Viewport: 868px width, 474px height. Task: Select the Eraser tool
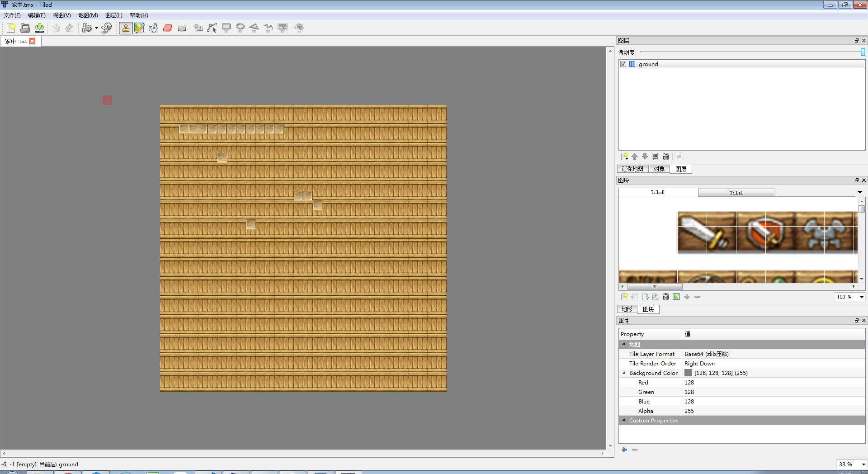(168, 28)
